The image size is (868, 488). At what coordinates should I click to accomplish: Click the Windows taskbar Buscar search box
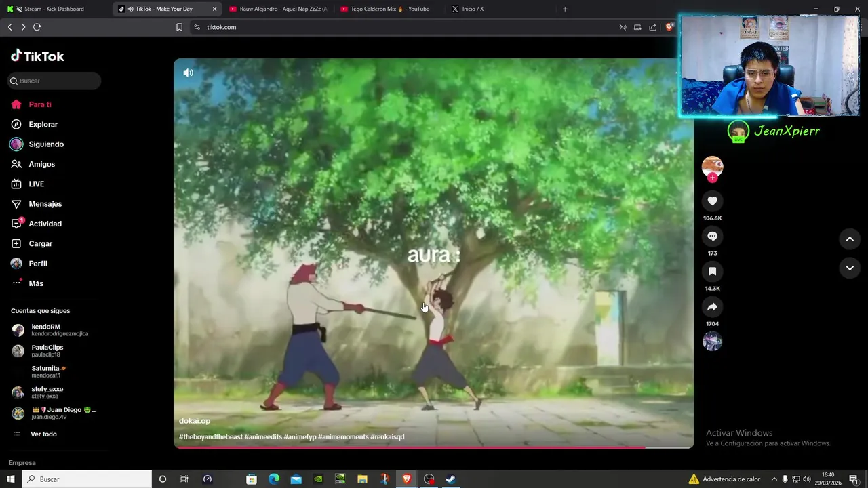(x=87, y=479)
